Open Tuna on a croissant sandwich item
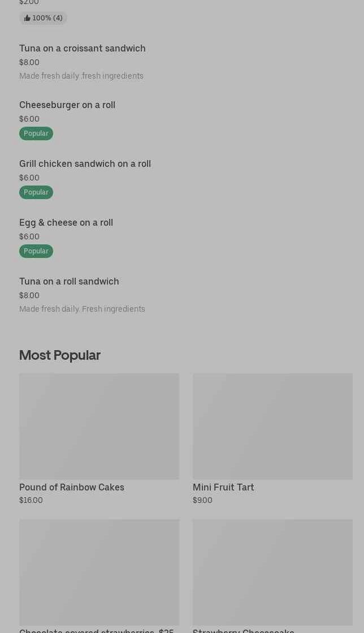Viewport: 364px width, 633px height. (83, 49)
